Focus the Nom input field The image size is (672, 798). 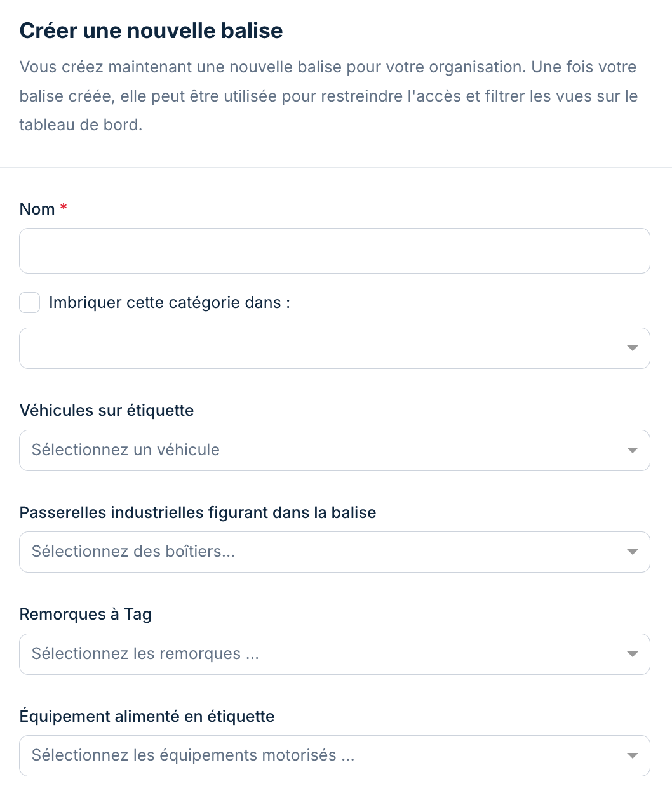[x=335, y=251]
